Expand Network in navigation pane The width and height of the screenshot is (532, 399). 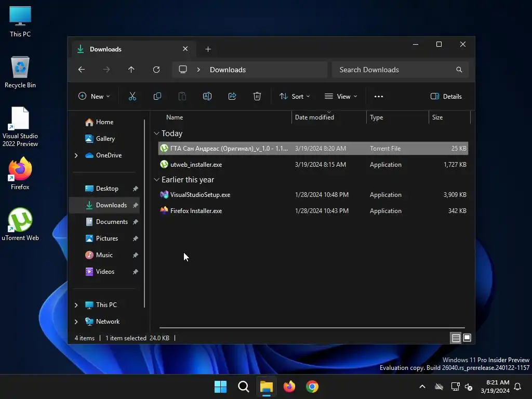76,322
